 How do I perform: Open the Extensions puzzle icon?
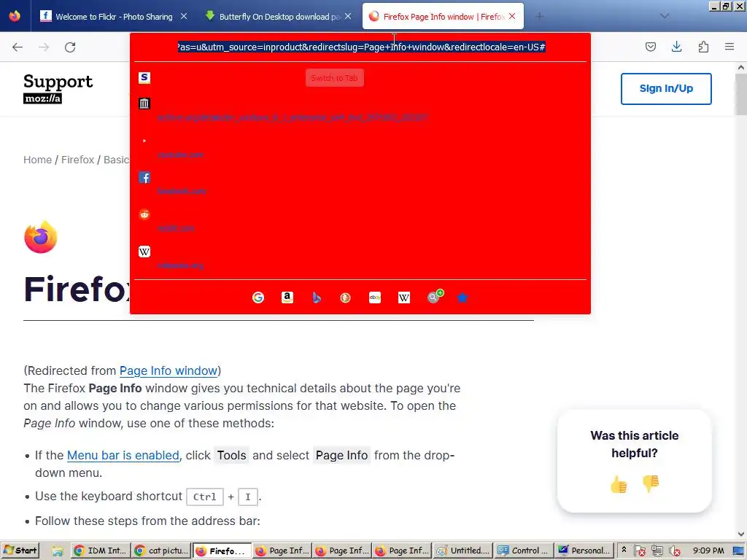click(703, 47)
